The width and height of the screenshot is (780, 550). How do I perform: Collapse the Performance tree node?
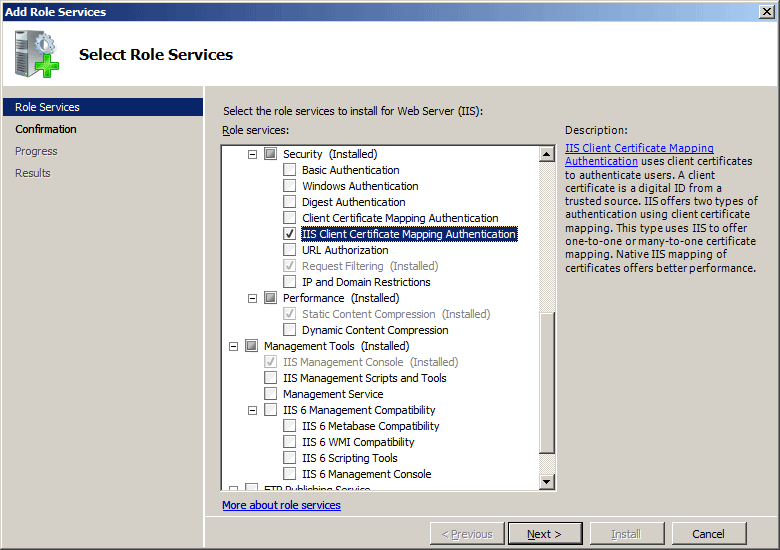tap(253, 298)
